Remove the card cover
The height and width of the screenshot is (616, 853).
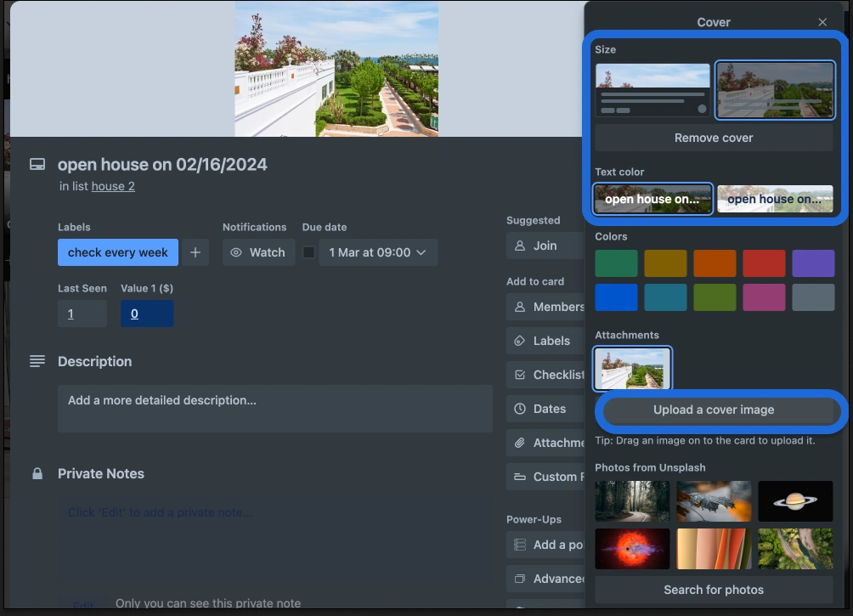(714, 138)
